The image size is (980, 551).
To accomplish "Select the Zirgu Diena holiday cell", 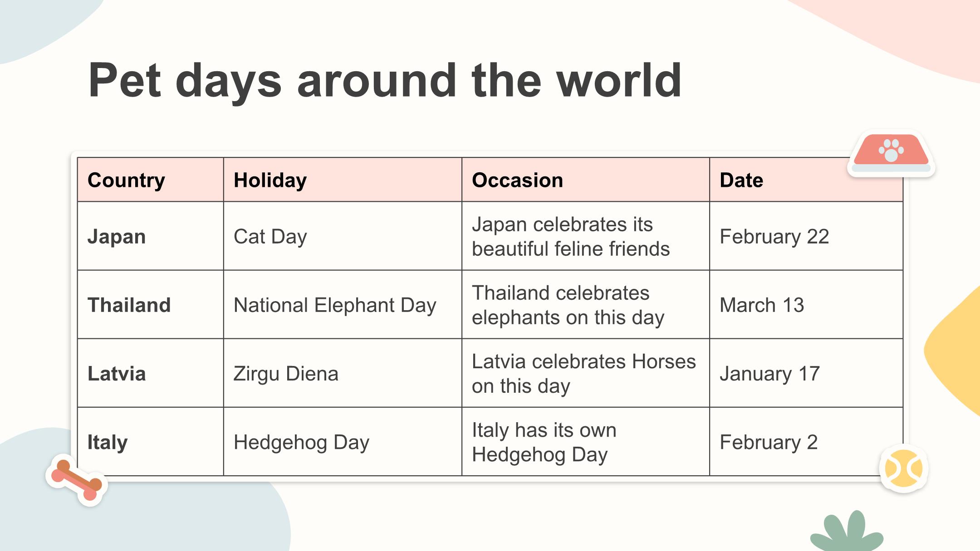I will [x=343, y=373].
